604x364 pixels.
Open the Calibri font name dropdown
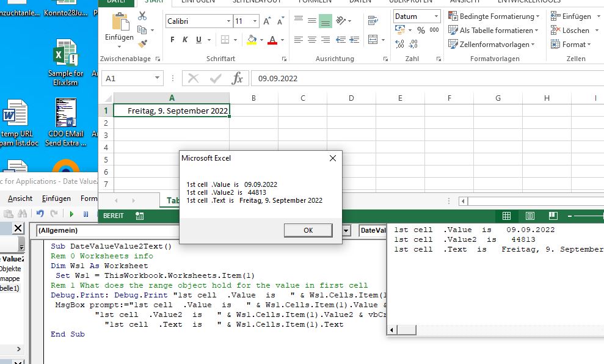228,21
